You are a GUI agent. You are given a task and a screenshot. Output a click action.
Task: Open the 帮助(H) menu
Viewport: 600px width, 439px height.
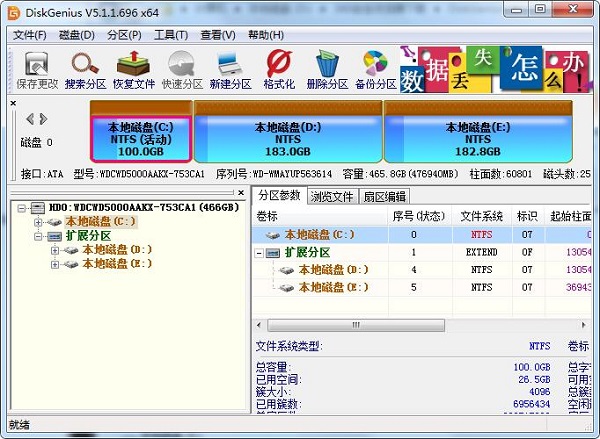266,35
